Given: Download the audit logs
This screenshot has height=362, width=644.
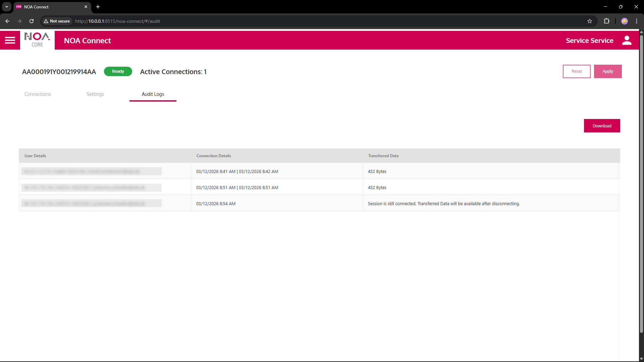Looking at the screenshot, I should pyautogui.click(x=602, y=126).
